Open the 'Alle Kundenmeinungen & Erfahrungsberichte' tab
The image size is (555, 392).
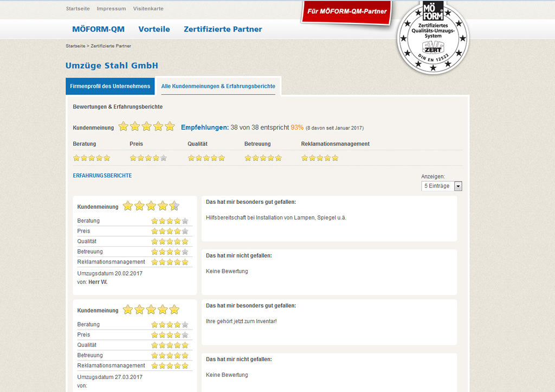pos(218,86)
